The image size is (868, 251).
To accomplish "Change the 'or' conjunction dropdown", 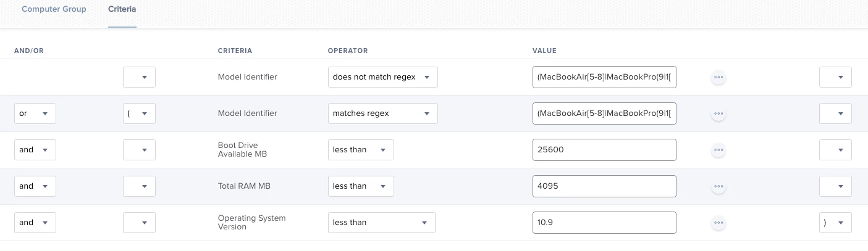I will (35, 113).
